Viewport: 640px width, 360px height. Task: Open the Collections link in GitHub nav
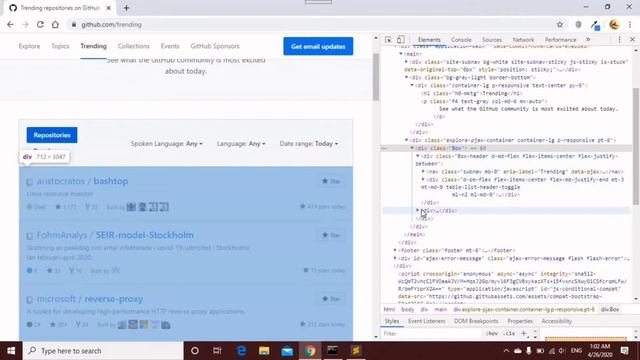pyautogui.click(x=133, y=46)
